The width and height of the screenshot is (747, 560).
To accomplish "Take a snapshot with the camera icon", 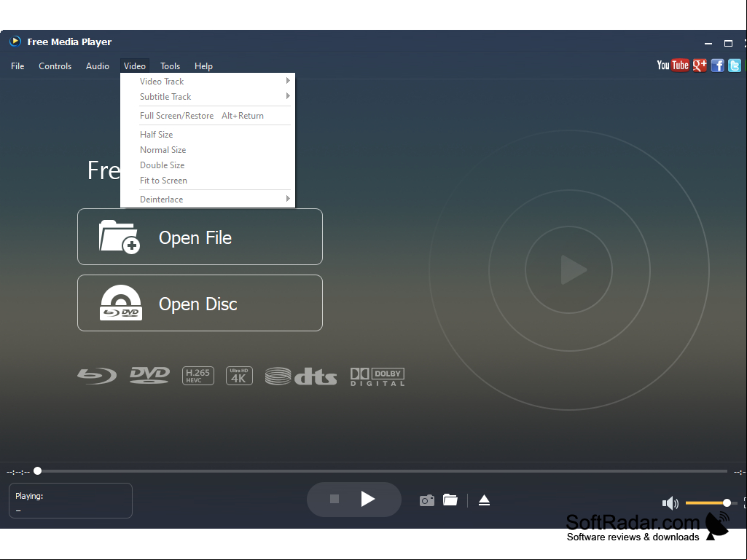I will tap(427, 500).
